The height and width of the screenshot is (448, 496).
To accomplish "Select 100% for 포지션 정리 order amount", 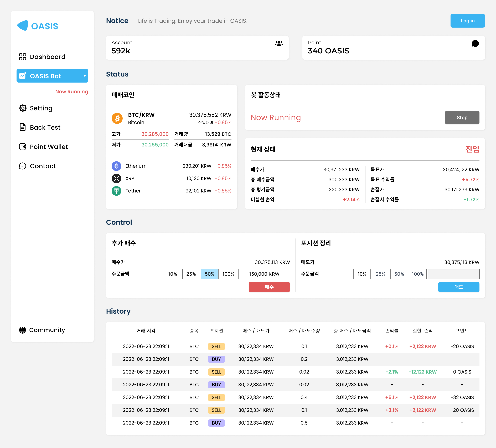I will point(418,274).
